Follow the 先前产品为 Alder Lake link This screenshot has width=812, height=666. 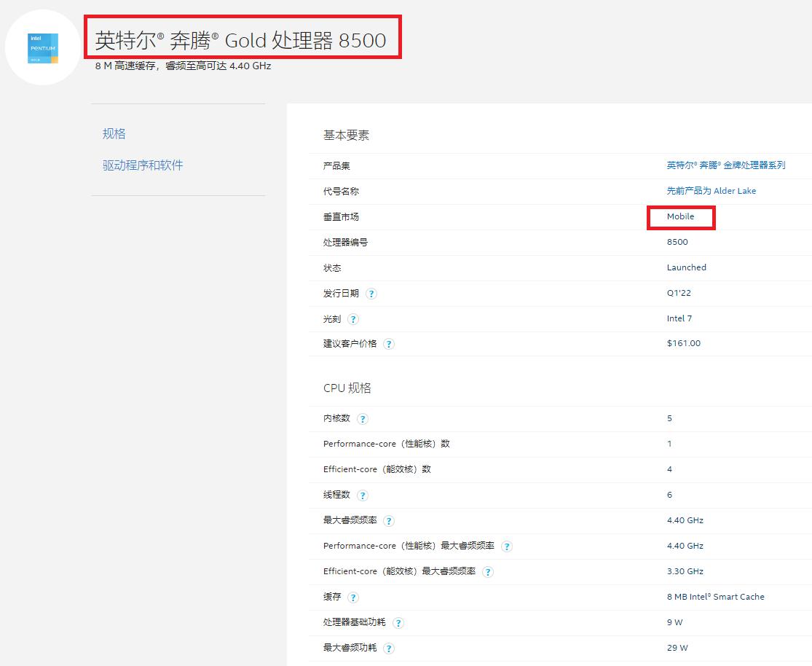pyautogui.click(x=712, y=191)
